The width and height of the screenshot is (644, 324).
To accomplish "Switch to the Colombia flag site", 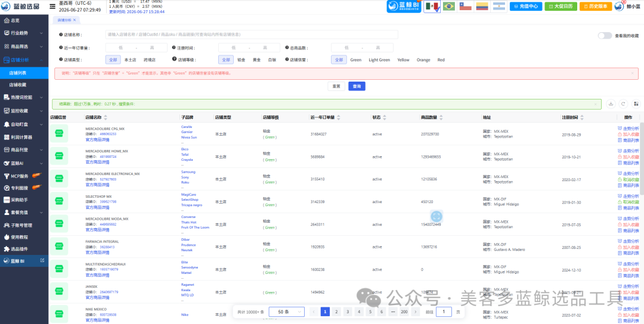I will pyautogui.click(x=482, y=7).
